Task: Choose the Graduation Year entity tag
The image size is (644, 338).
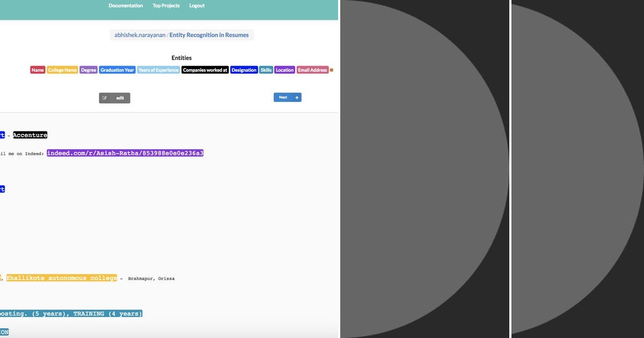Action: coord(116,70)
